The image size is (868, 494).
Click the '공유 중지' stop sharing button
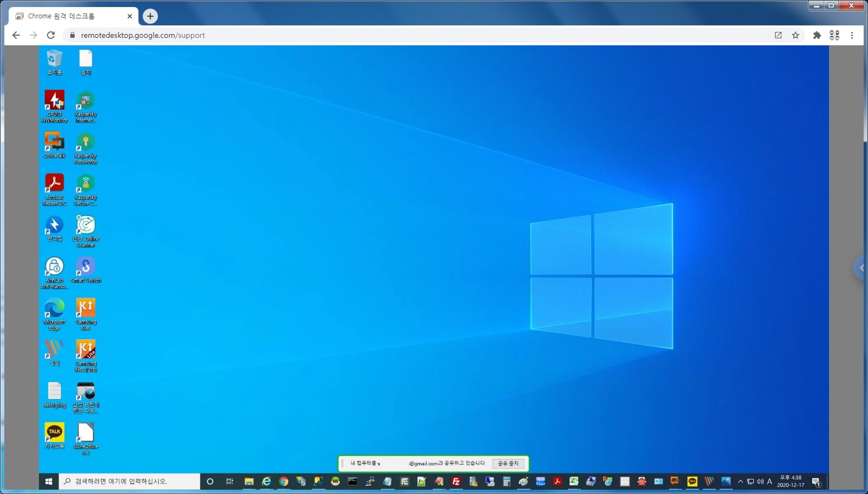coord(508,464)
